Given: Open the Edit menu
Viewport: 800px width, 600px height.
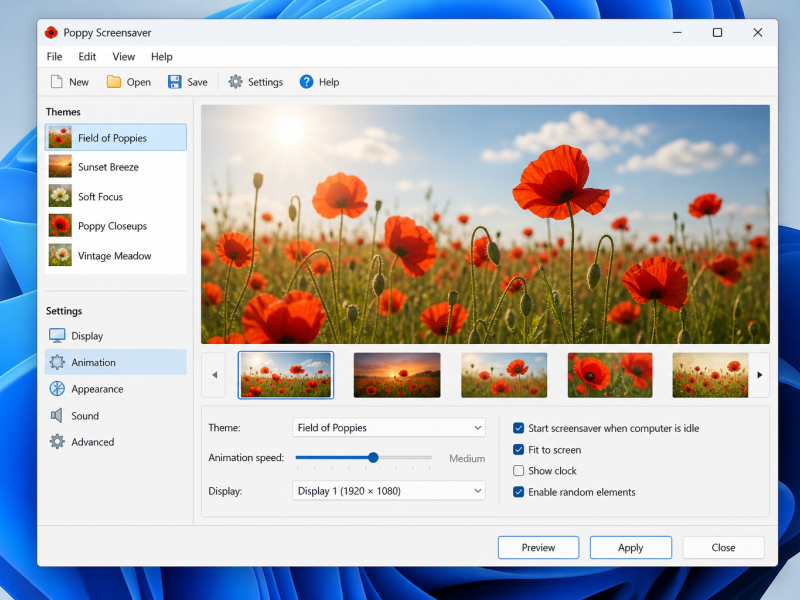Looking at the screenshot, I should (87, 57).
